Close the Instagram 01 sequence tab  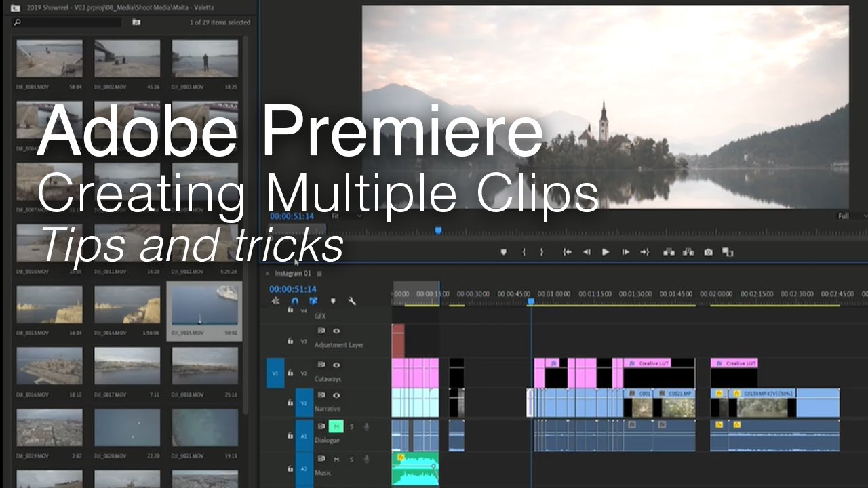[x=267, y=274]
